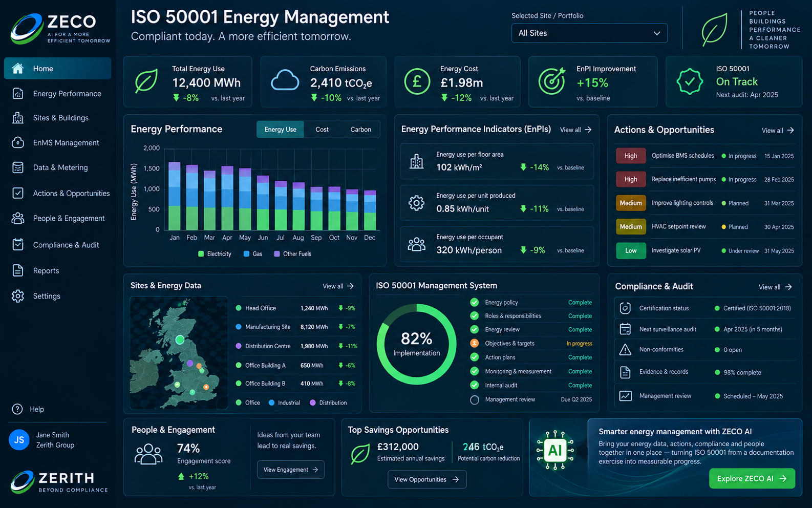This screenshot has height=508, width=812.
Task: Click the EnMS Management sidebar icon
Action: [18, 142]
